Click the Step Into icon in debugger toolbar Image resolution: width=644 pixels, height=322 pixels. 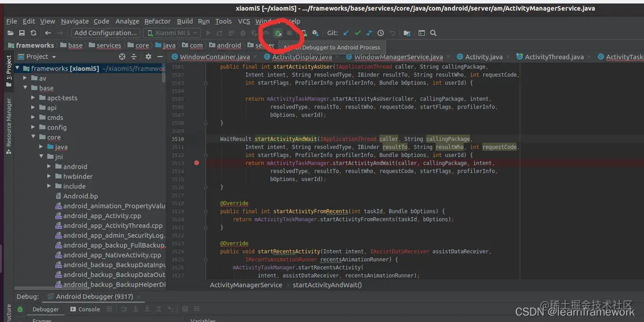[x=136, y=309]
